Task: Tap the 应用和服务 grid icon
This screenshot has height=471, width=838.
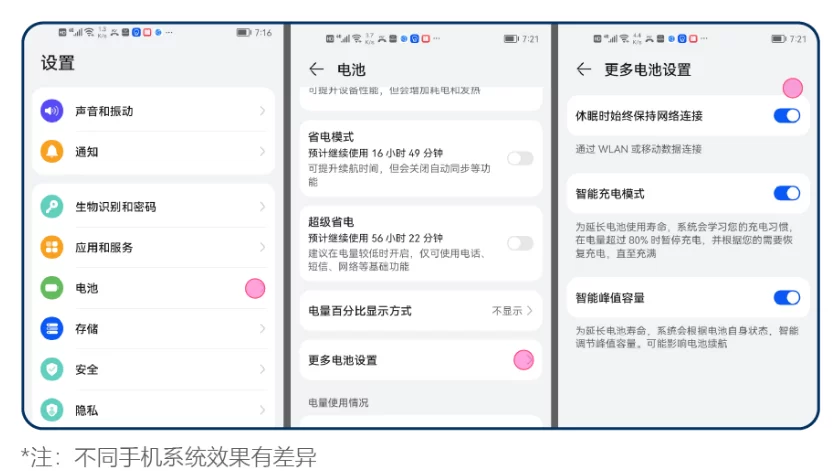Action: [x=52, y=247]
